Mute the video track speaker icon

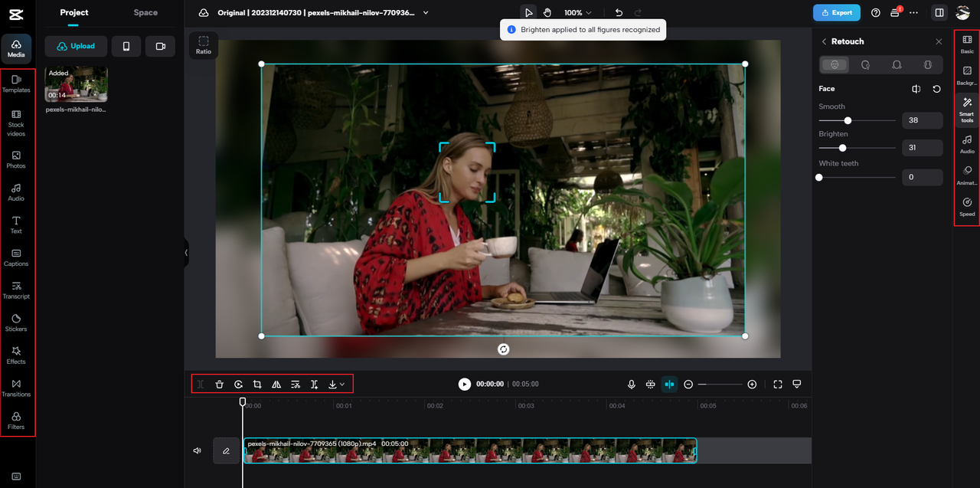tap(198, 451)
